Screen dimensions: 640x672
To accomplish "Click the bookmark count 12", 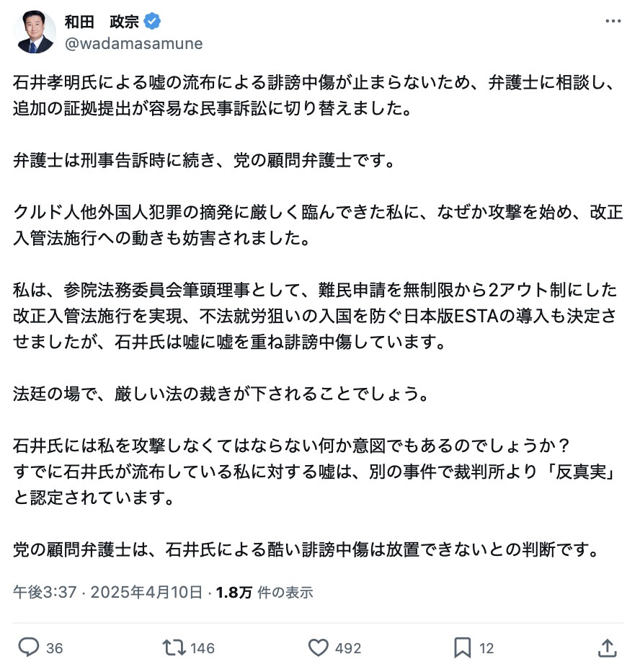I will tap(486, 648).
